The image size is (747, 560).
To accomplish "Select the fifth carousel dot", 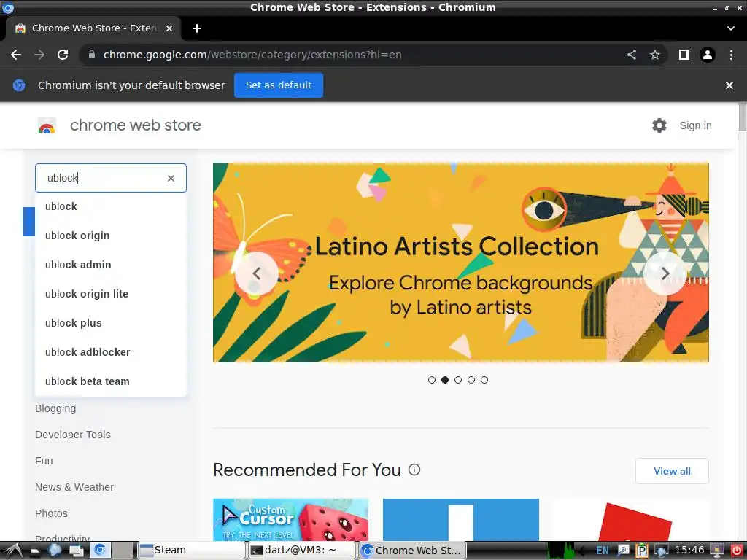I will point(484,380).
